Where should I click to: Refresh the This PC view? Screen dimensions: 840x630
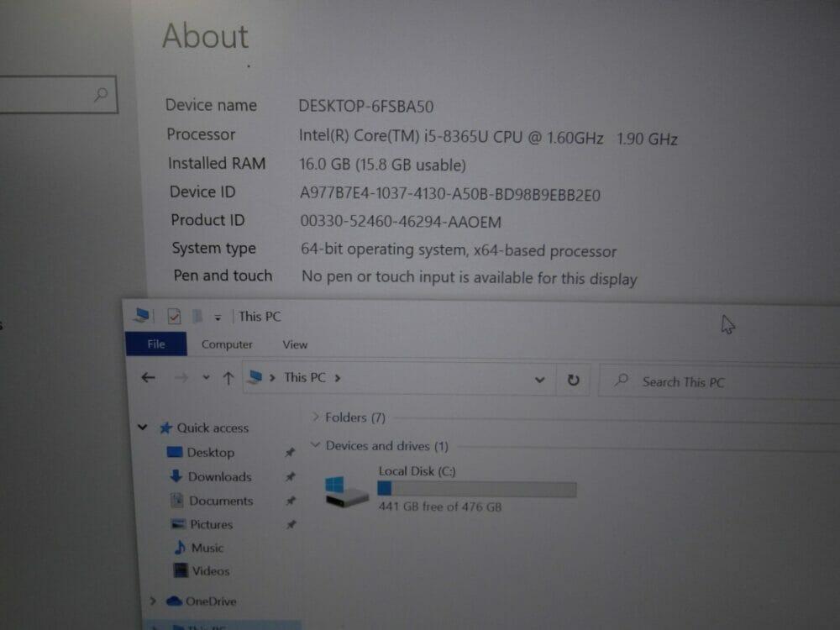pyautogui.click(x=573, y=380)
